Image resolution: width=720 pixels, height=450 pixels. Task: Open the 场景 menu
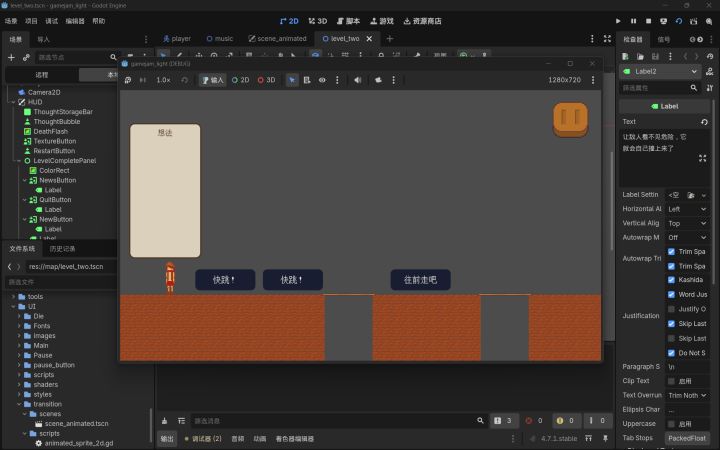click(x=11, y=21)
